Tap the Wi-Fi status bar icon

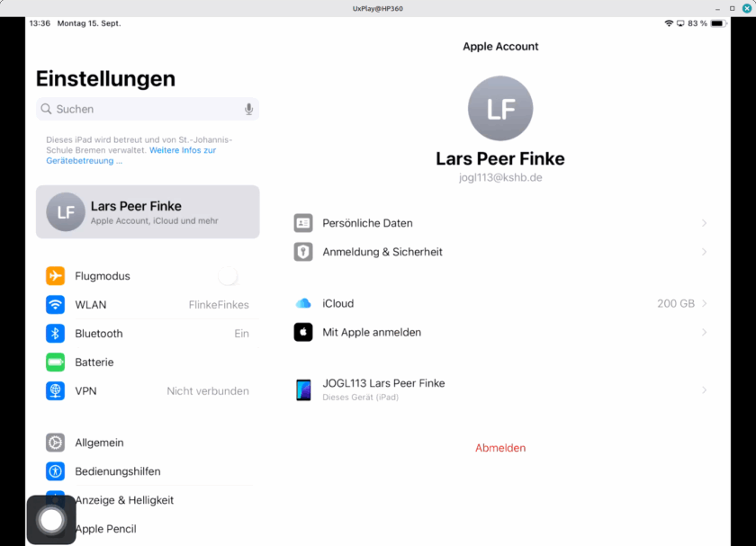point(669,23)
